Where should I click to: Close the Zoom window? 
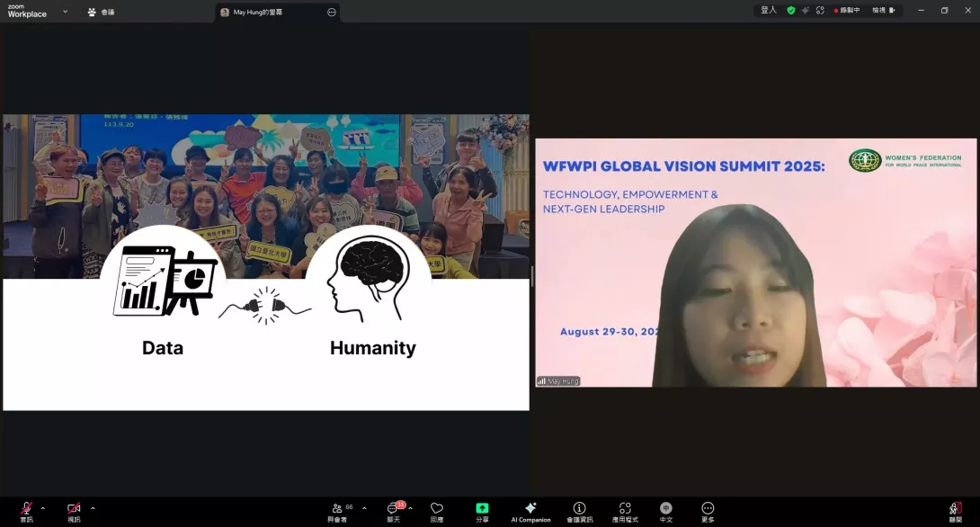pyautogui.click(x=967, y=10)
